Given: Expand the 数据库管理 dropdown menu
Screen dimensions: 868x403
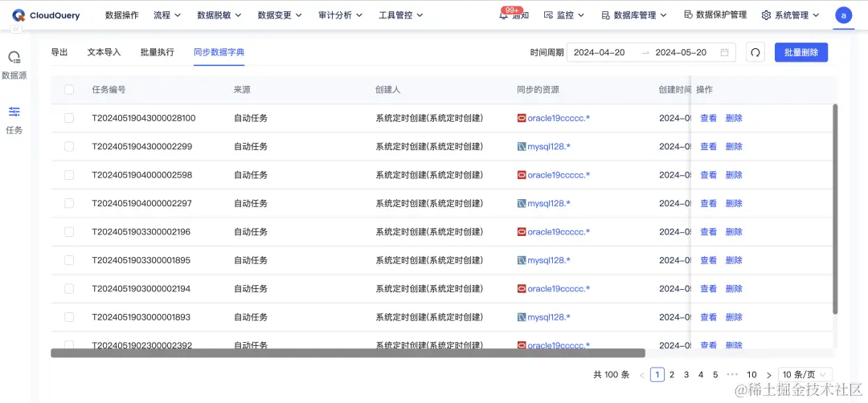Looking at the screenshot, I should tap(634, 15).
